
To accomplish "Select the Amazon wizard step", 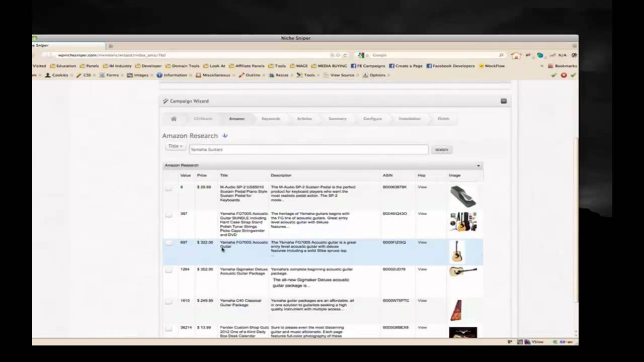I will [236, 119].
